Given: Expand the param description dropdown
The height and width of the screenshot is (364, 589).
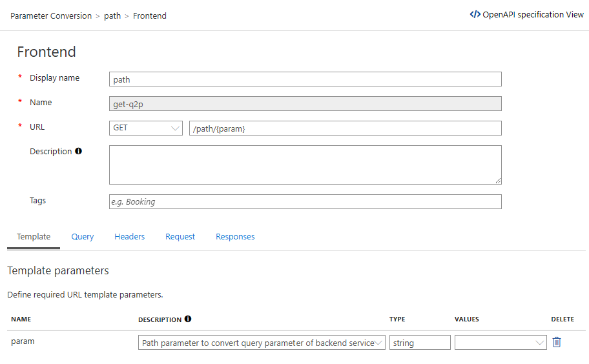Looking at the screenshot, I should coord(378,343).
